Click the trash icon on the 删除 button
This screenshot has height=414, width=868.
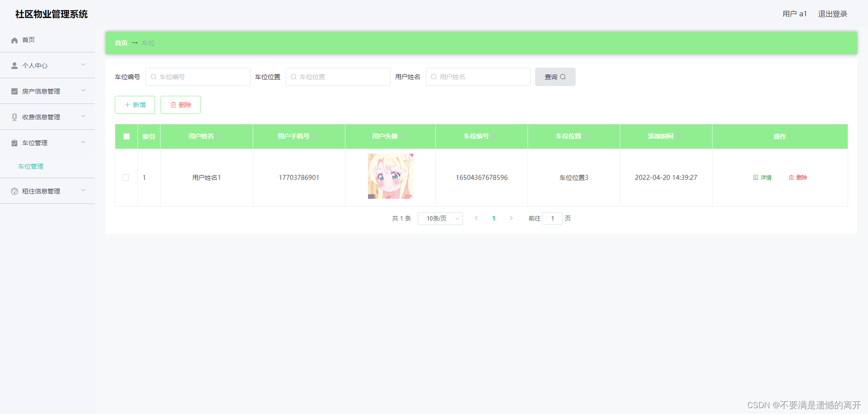point(173,104)
